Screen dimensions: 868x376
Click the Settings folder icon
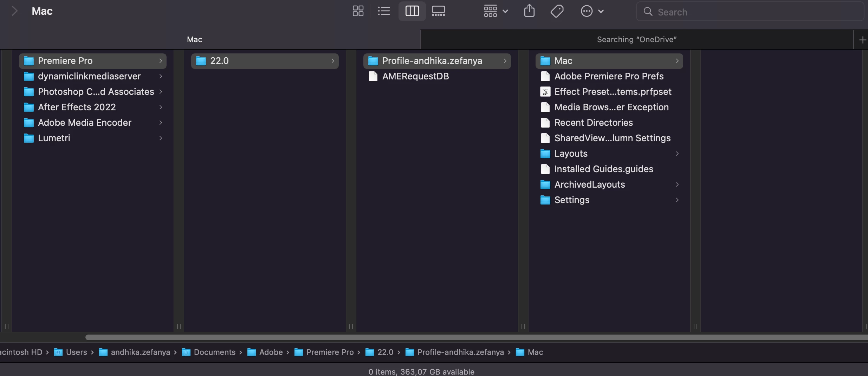coord(545,200)
